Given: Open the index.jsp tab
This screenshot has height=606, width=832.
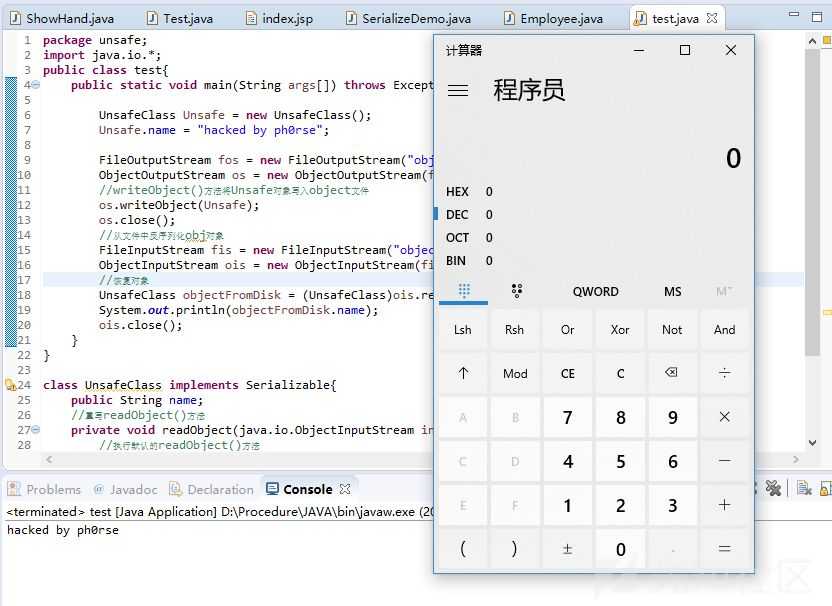Looking at the screenshot, I should pos(280,19).
